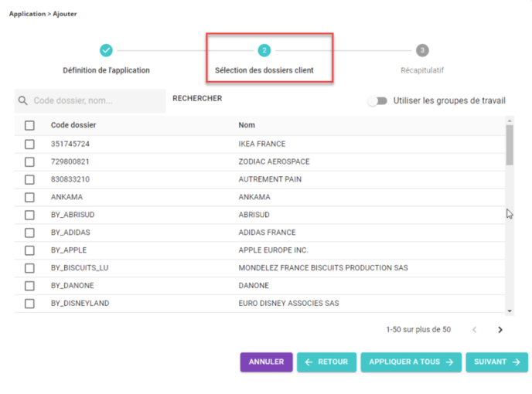Click the 1-50 sur plus de 50 label
The image size is (532, 394).
(x=418, y=330)
